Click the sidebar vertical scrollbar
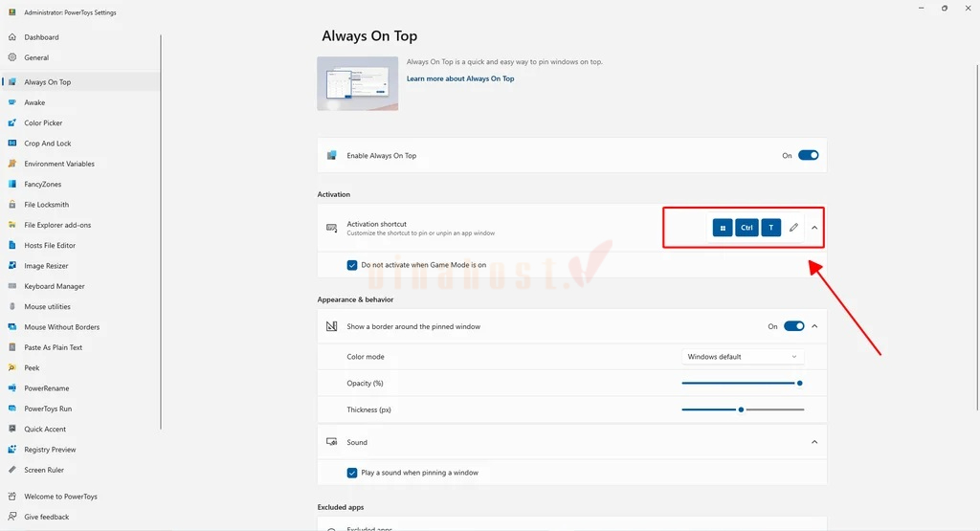The width and height of the screenshot is (980, 531). click(x=161, y=232)
